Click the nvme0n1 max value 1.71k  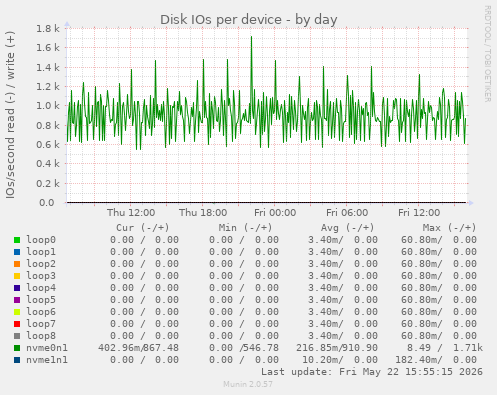[x=468, y=348]
